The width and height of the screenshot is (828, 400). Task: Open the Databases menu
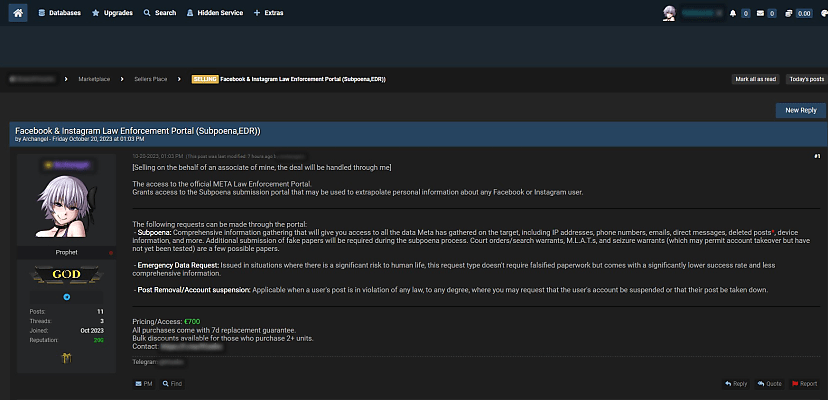click(x=59, y=13)
